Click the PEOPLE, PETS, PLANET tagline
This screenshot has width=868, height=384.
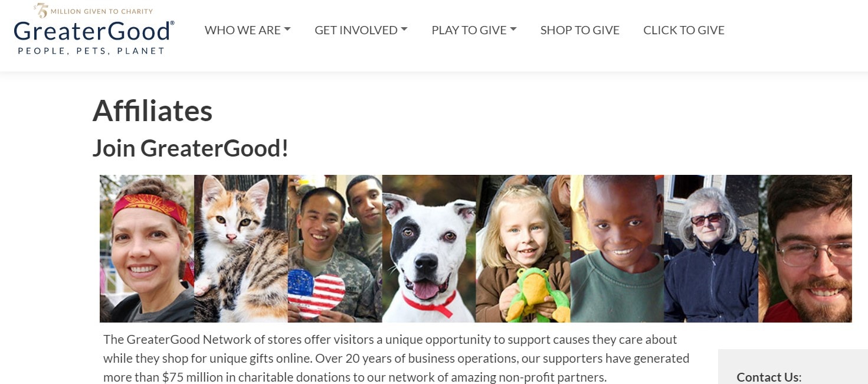pyautogui.click(x=91, y=51)
